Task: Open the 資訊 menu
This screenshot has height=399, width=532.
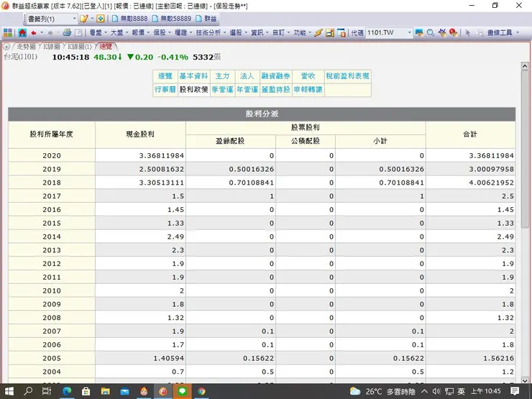Action: 260,33
